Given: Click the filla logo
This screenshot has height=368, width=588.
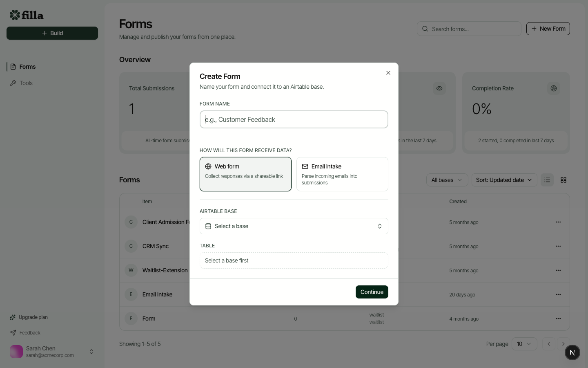Looking at the screenshot, I should pos(26,15).
